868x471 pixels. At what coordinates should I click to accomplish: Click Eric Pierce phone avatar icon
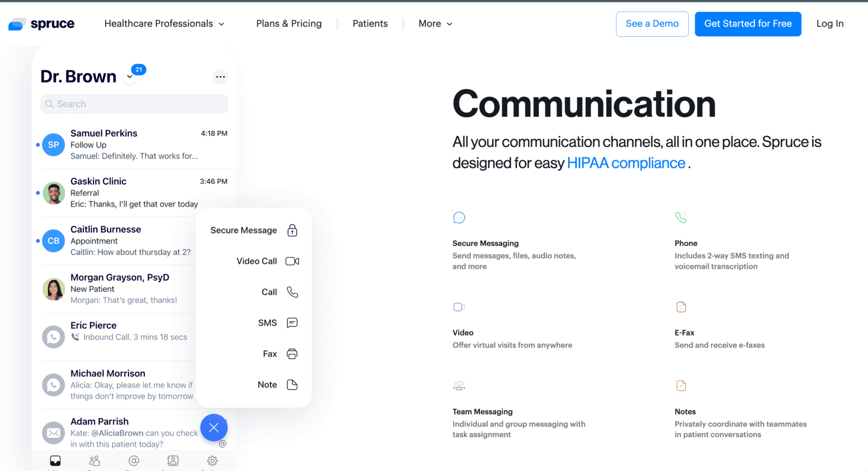(54, 337)
